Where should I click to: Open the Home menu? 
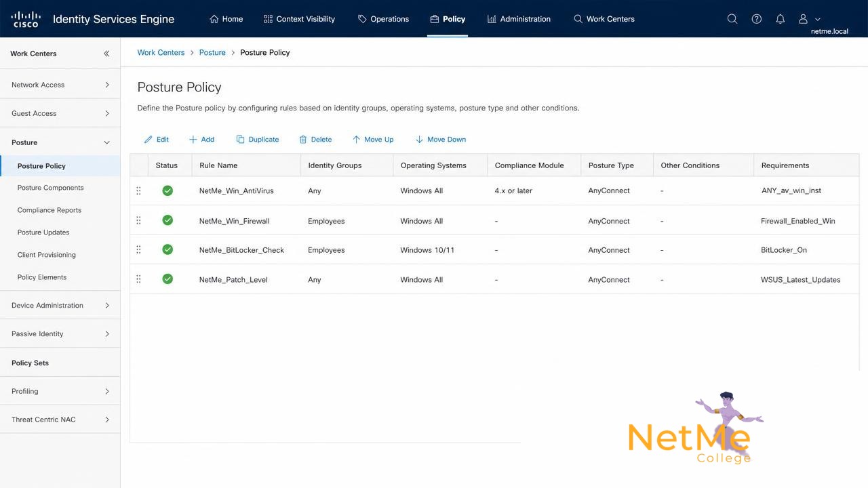[226, 19]
